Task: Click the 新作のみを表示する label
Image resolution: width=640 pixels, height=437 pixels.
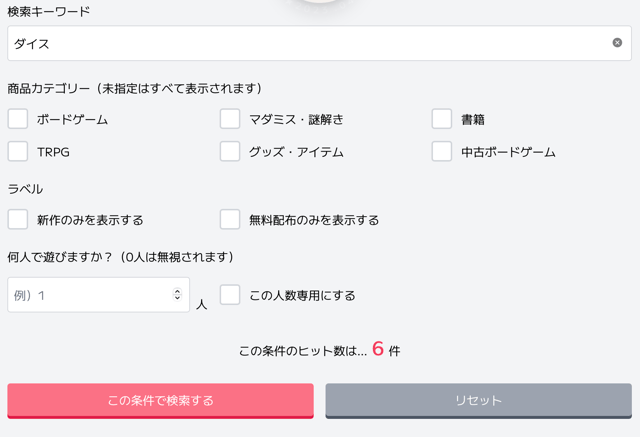Action: (90, 220)
